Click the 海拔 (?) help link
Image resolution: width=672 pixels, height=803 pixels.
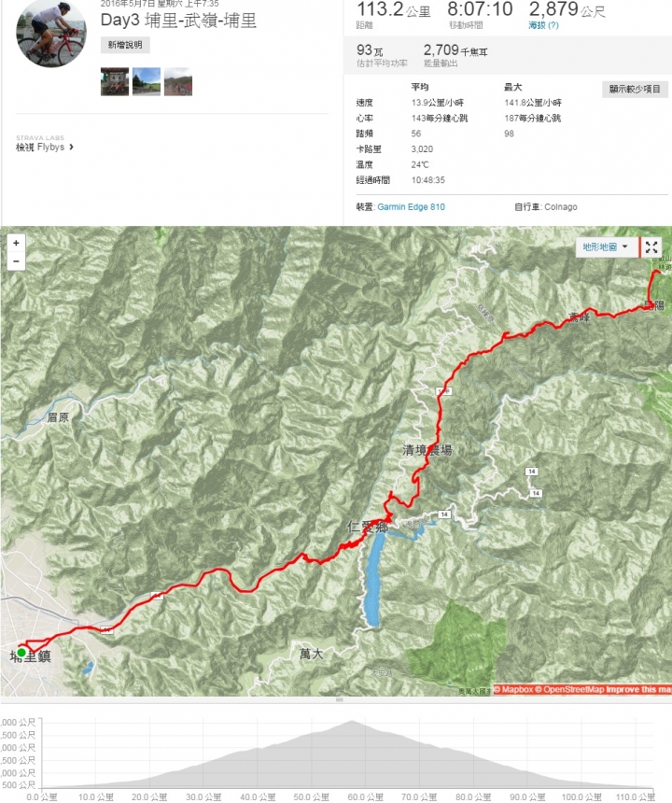[x=543, y=25]
